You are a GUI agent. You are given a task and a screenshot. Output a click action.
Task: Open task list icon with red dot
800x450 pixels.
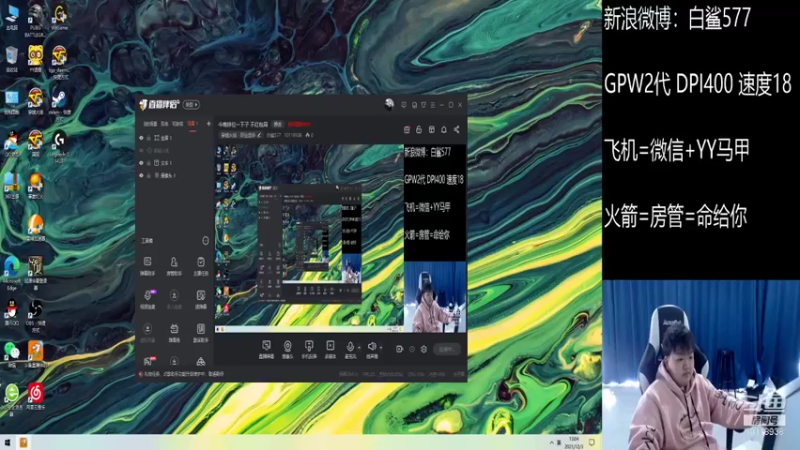(x=407, y=130)
